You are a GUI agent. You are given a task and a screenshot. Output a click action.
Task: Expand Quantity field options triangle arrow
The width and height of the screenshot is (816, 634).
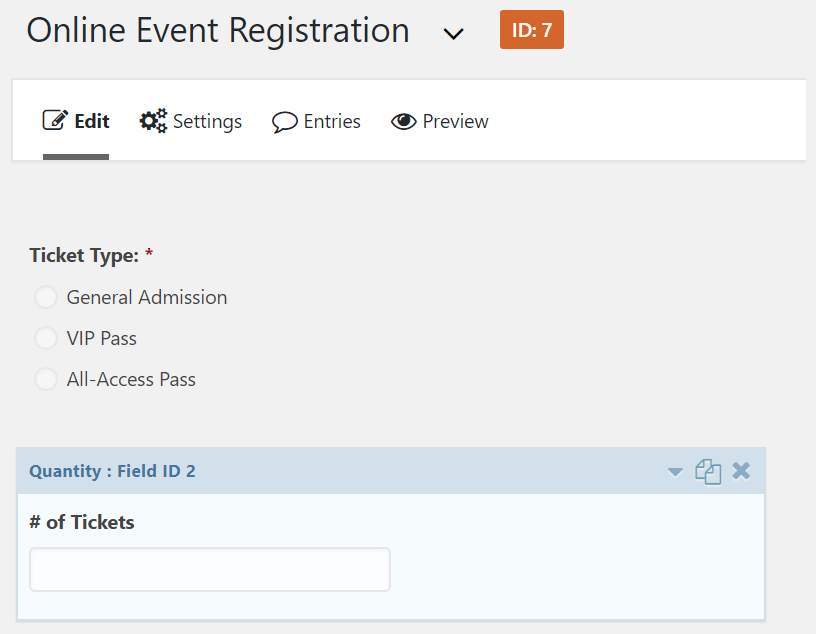point(675,472)
